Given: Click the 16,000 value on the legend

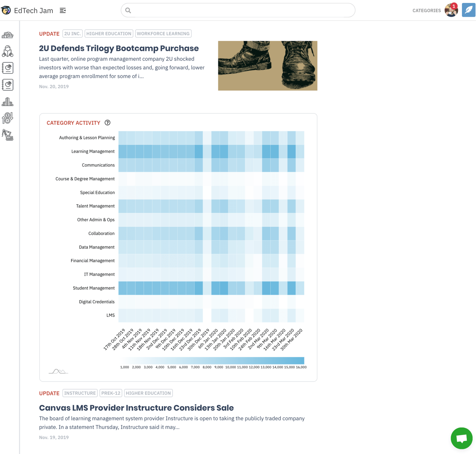Looking at the screenshot, I should (x=301, y=367).
